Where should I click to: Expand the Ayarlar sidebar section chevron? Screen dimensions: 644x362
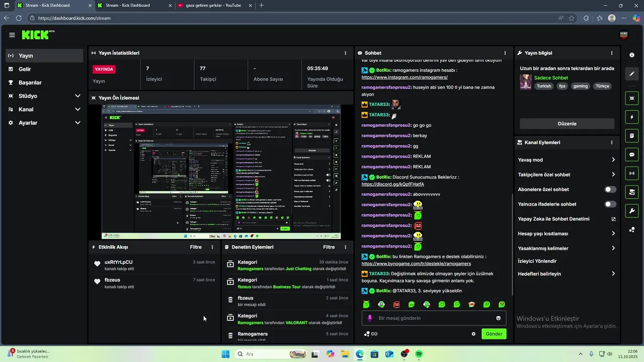pyautogui.click(x=77, y=123)
